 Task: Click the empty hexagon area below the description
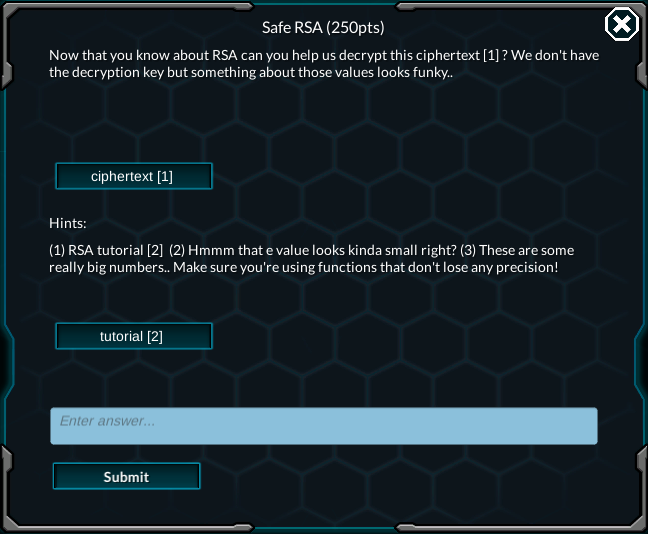[x=324, y=120]
